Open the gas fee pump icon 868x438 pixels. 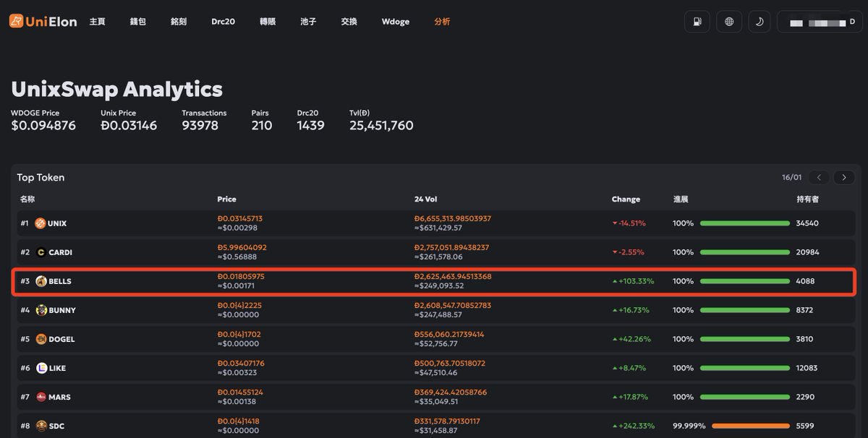coord(697,22)
